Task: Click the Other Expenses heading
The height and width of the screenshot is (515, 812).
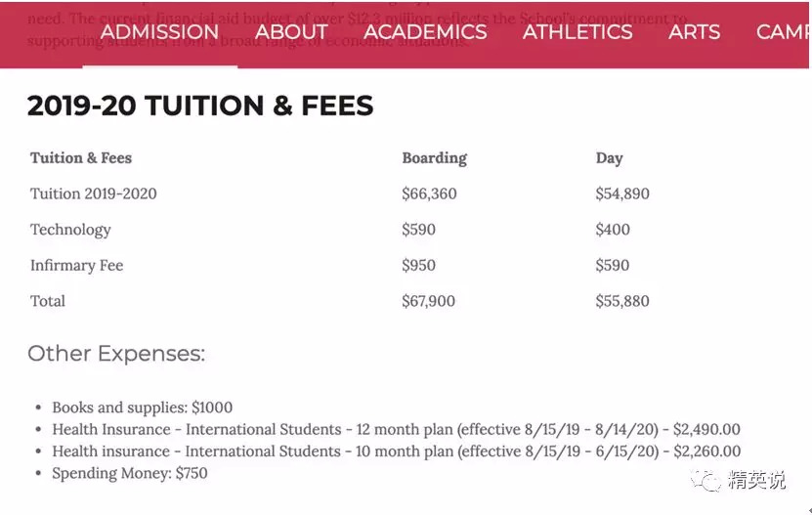Action: [116, 354]
